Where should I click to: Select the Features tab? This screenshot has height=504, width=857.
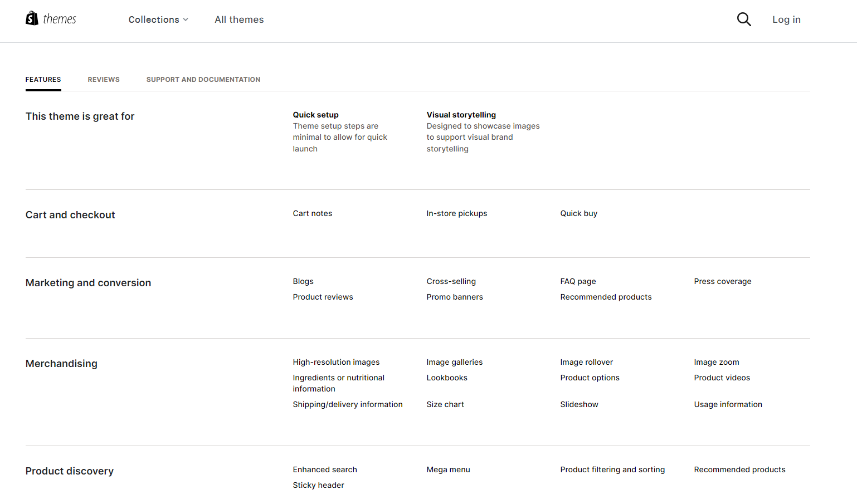tap(43, 80)
